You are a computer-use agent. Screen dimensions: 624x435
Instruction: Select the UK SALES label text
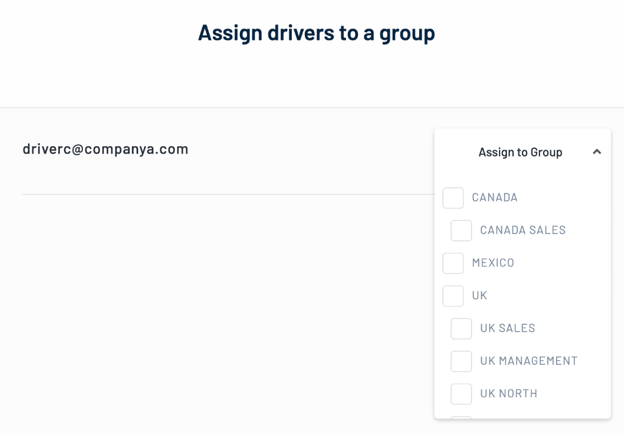[x=508, y=328]
